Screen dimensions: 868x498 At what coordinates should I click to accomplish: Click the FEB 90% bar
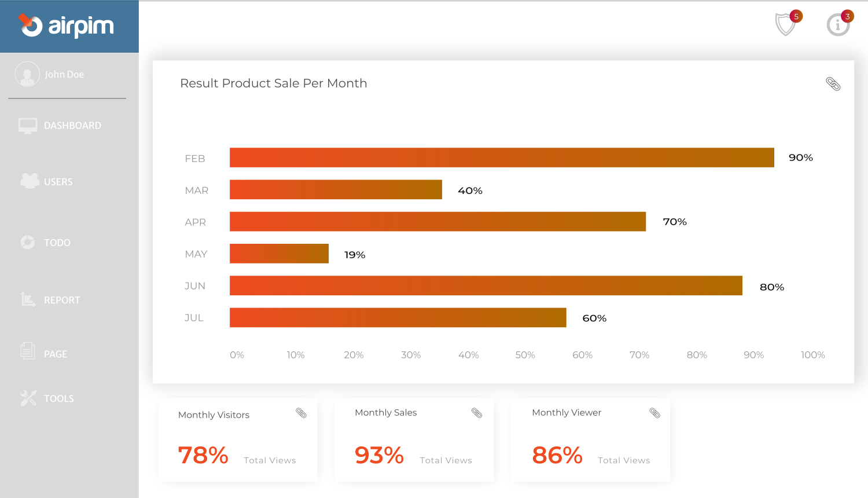click(501, 158)
